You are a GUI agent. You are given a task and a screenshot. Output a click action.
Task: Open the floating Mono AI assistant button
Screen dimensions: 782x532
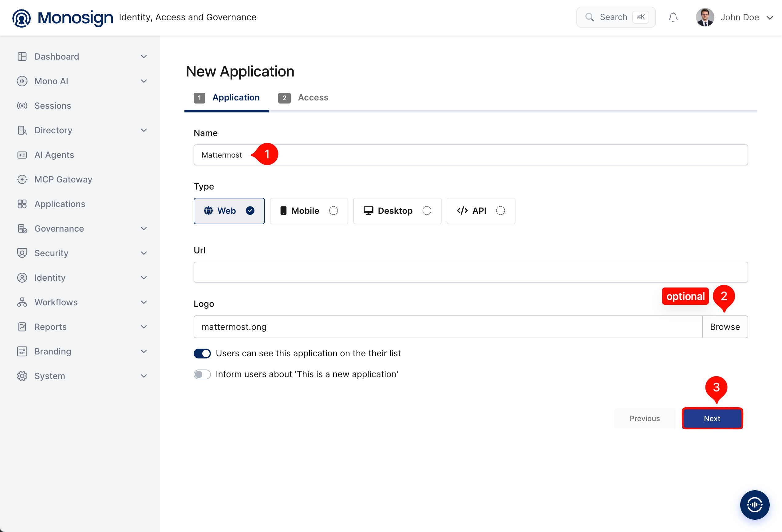pyautogui.click(x=754, y=504)
